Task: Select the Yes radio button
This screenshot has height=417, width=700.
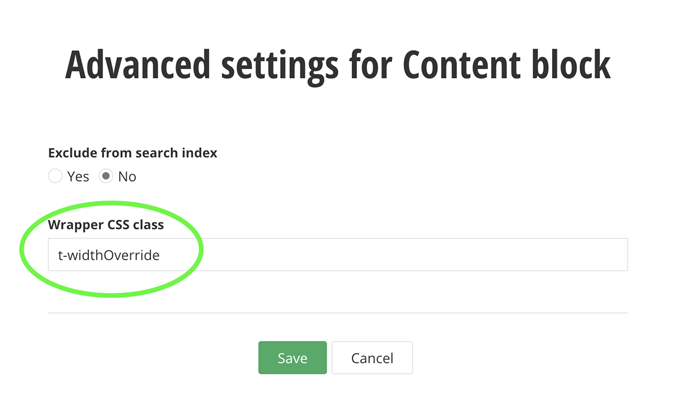Action: click(56, 176)
